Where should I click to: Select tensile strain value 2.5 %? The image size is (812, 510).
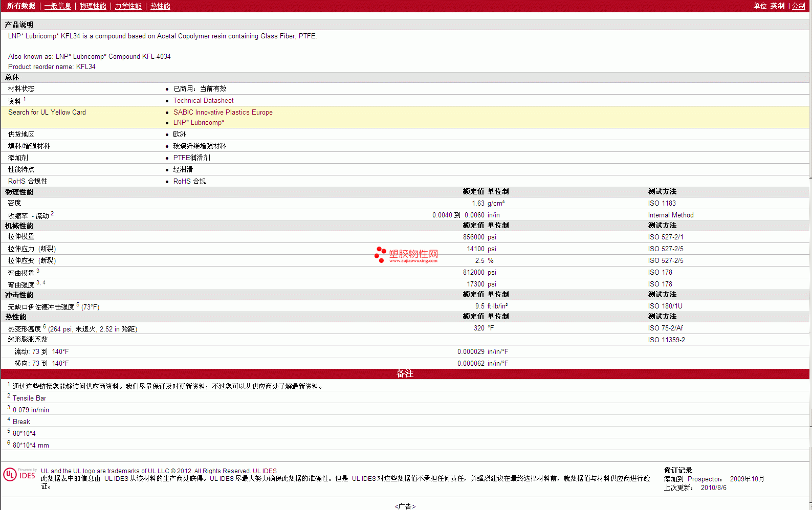pos(484,261)
